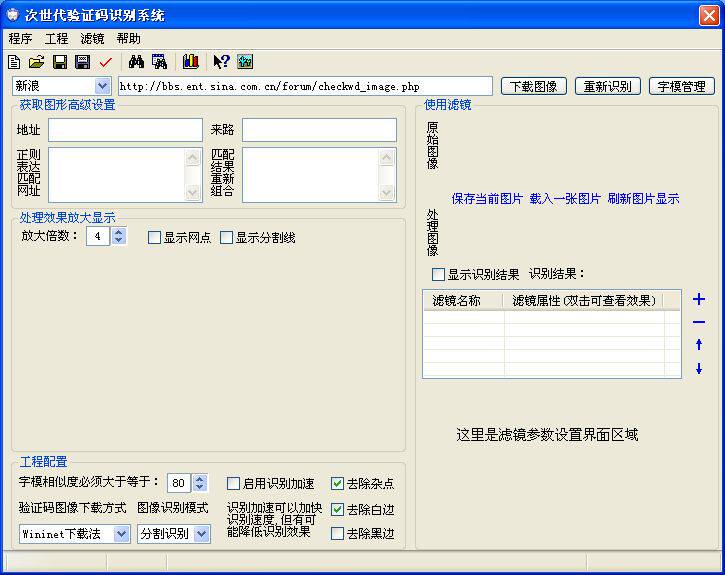Open a project with the folder icon

point(37,61)
